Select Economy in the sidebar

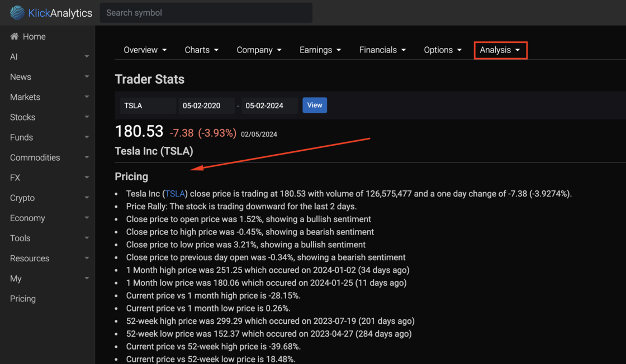27,218
